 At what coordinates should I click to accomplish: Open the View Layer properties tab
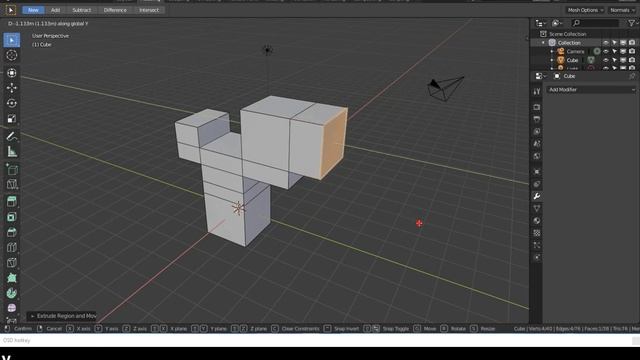pos(537,131)
